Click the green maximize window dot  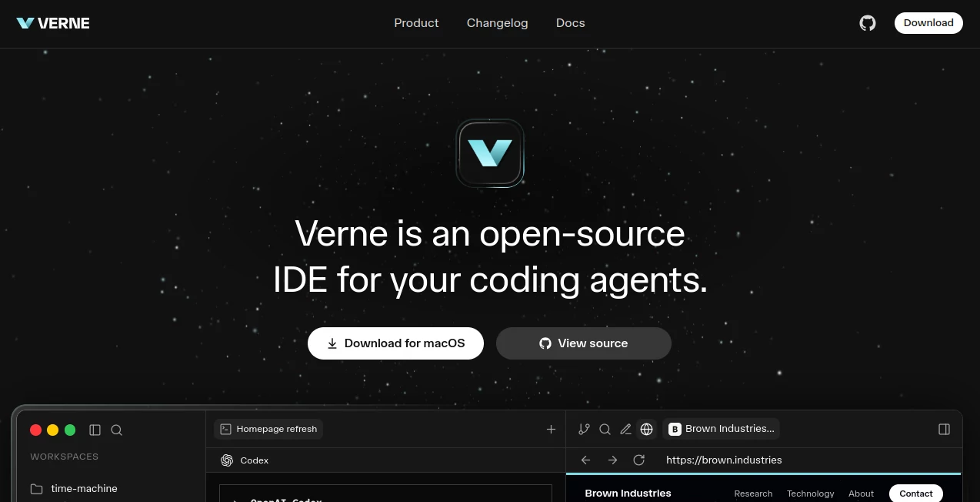pyautogui.click(x=70, y=430)
